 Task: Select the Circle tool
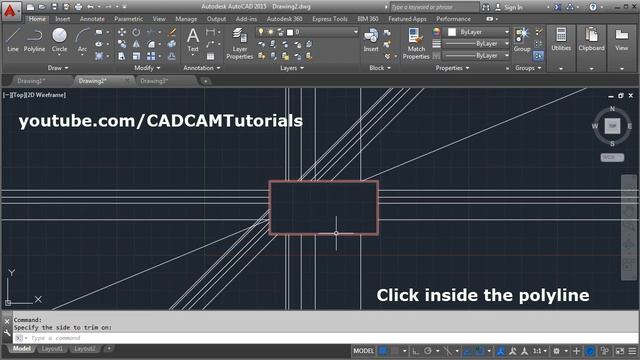[x=60, y=40]
